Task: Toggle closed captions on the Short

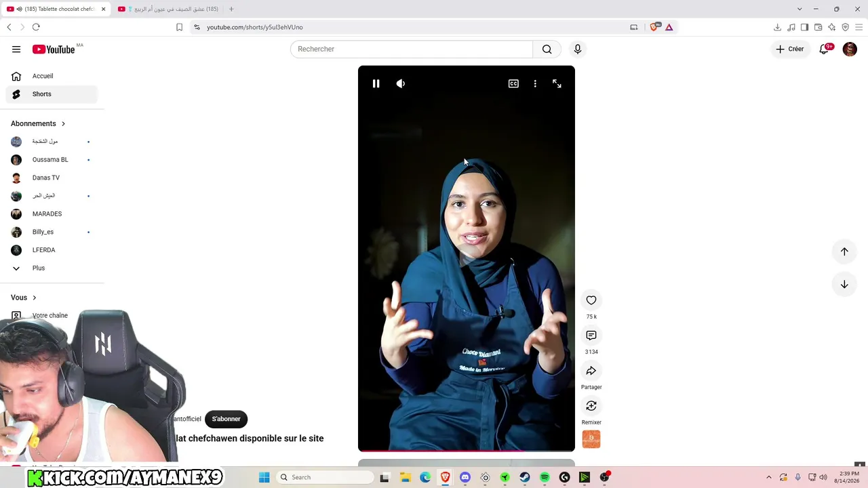Action: tap(513, 83)
